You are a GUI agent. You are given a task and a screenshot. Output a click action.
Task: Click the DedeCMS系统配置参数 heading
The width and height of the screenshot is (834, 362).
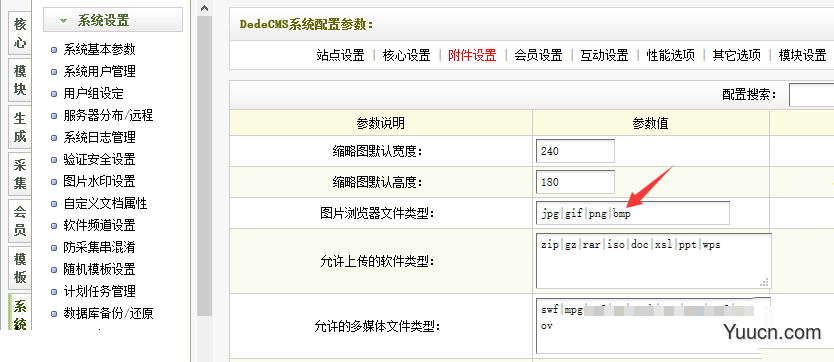click(x=307, y=24)
